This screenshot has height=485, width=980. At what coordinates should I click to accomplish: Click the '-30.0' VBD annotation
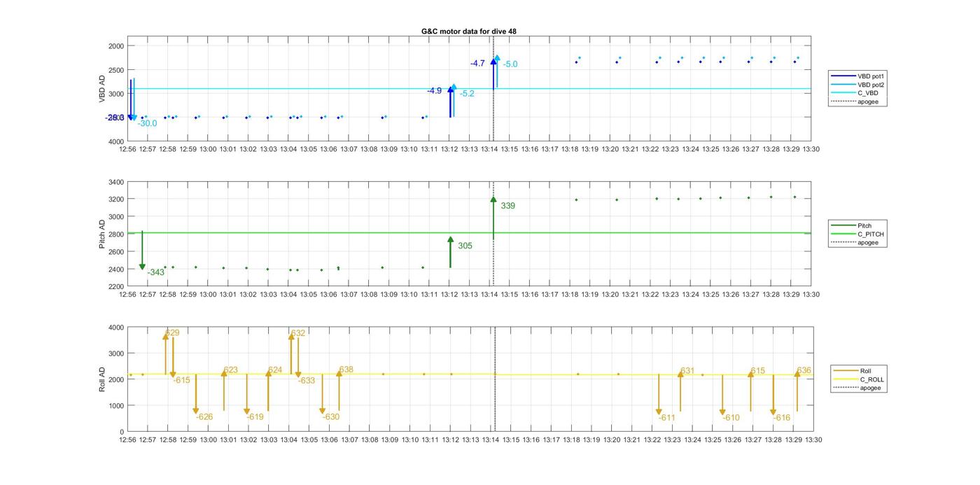point(148,124)
